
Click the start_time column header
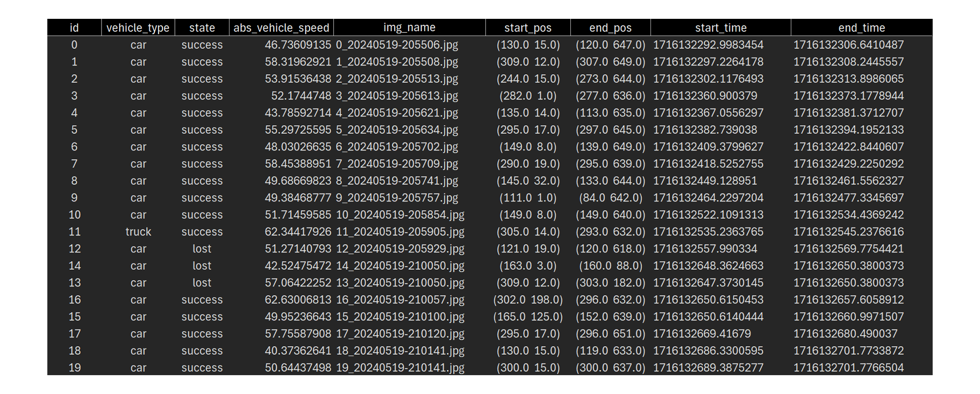click(721, 27)
